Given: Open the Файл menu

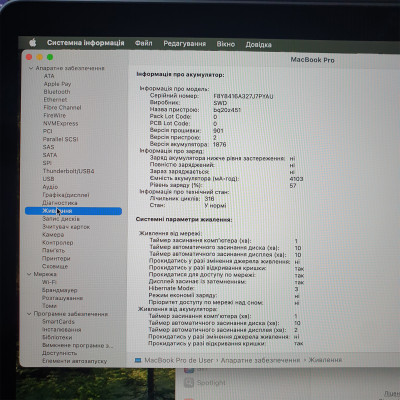Looking at the screenshot, I should [144, 43].
